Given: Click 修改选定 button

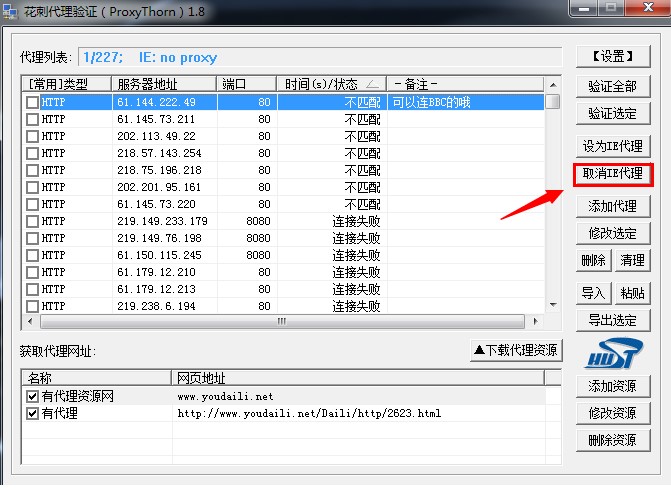Looking at the screenshot, I should (x=613, y=233).
